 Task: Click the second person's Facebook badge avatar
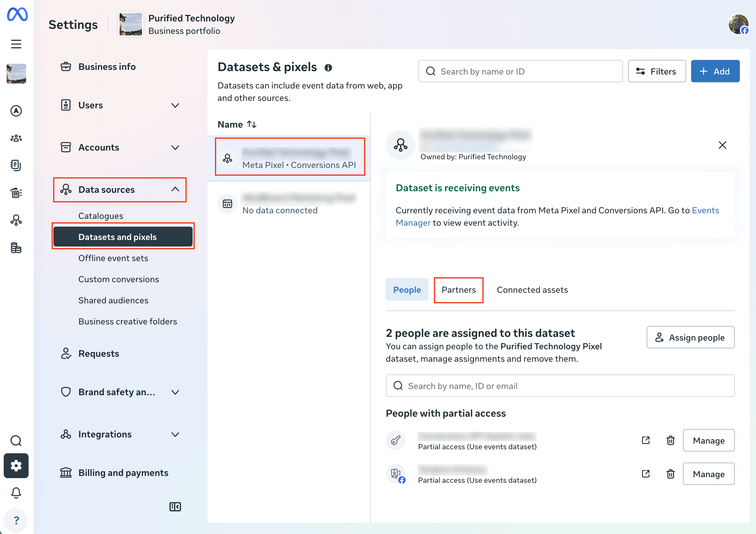(x=395, y=474)
